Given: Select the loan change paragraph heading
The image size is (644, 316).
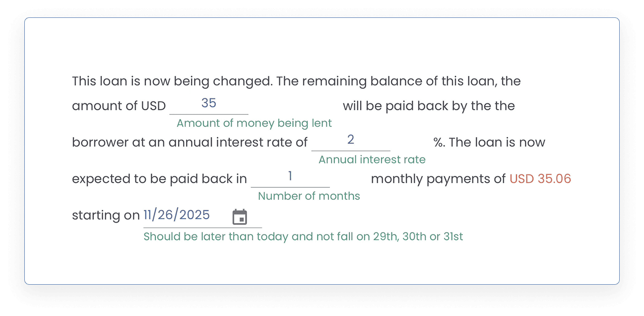Looking at the screenshot, I should (x=296, y=80).
